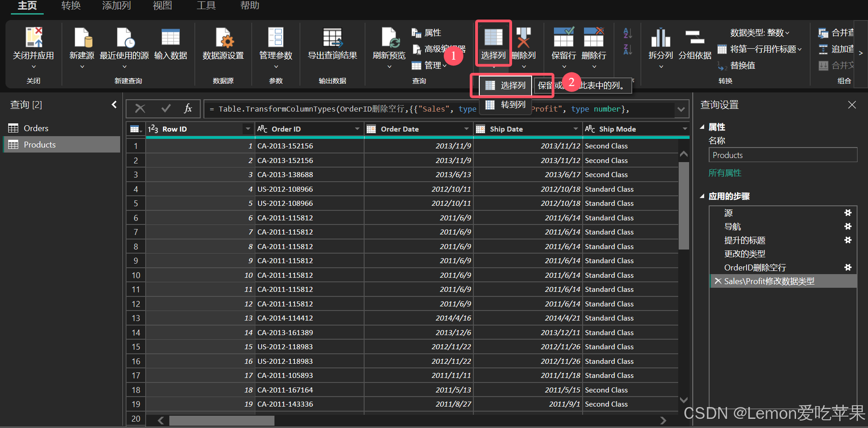Click the Group By icon (分组依据)
This screenshot has height=428, width=868.
tap(695, 37)
